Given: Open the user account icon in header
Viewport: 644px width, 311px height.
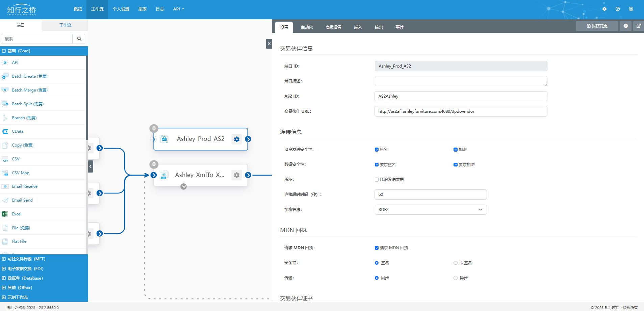Looking at the screenshot, I should coord(631,9).
